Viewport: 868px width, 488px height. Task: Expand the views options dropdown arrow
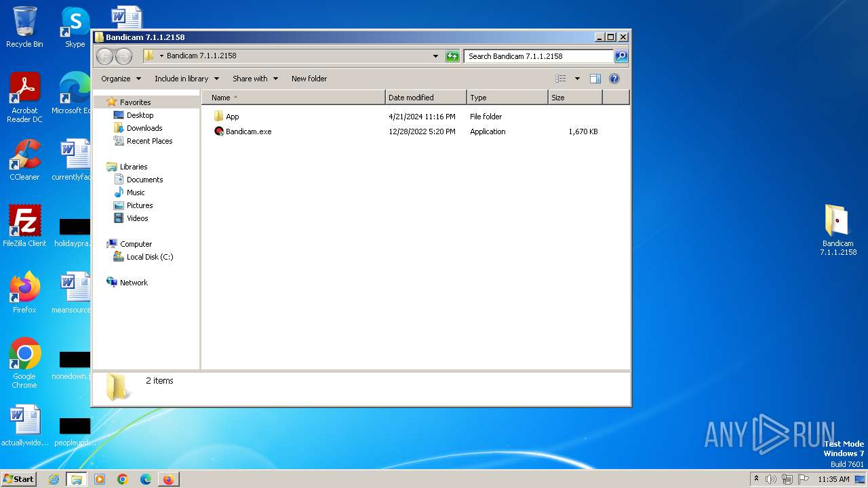pos(577,79)
